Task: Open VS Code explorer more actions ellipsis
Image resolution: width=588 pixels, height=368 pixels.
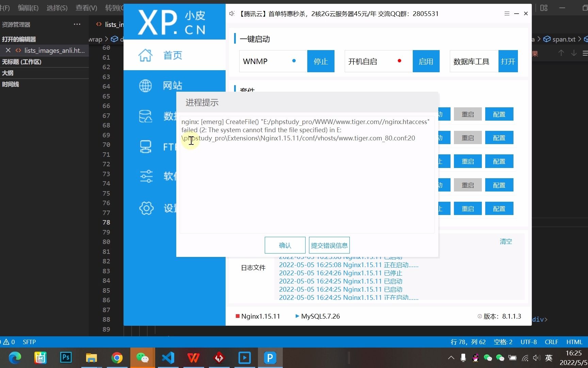Action: click(x=77, y=24)
